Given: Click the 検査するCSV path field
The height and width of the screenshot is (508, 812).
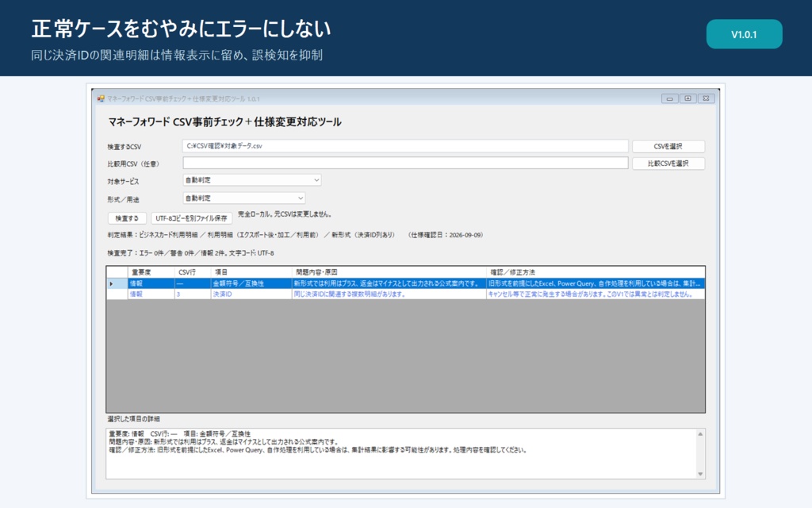Looking at the screenshot, I should [x=405, y=146].
